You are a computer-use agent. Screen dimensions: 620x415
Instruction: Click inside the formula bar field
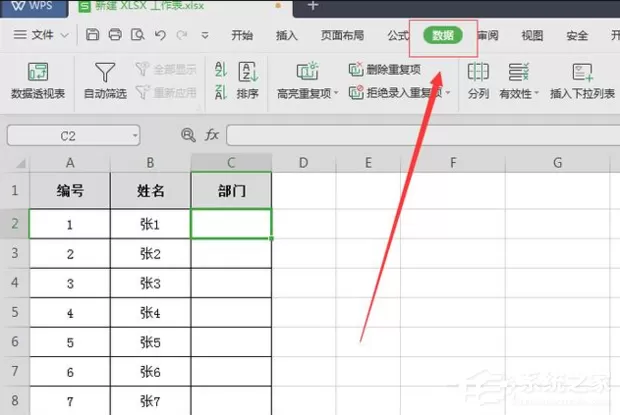[423, 136]
